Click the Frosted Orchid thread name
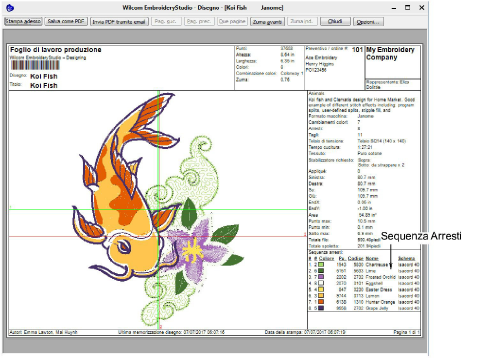 point(380,277)
